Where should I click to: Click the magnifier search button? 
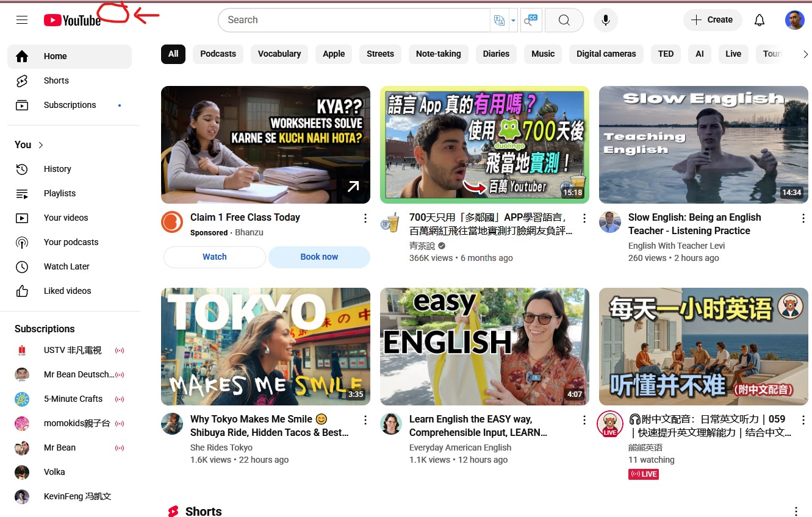[564, 20]
